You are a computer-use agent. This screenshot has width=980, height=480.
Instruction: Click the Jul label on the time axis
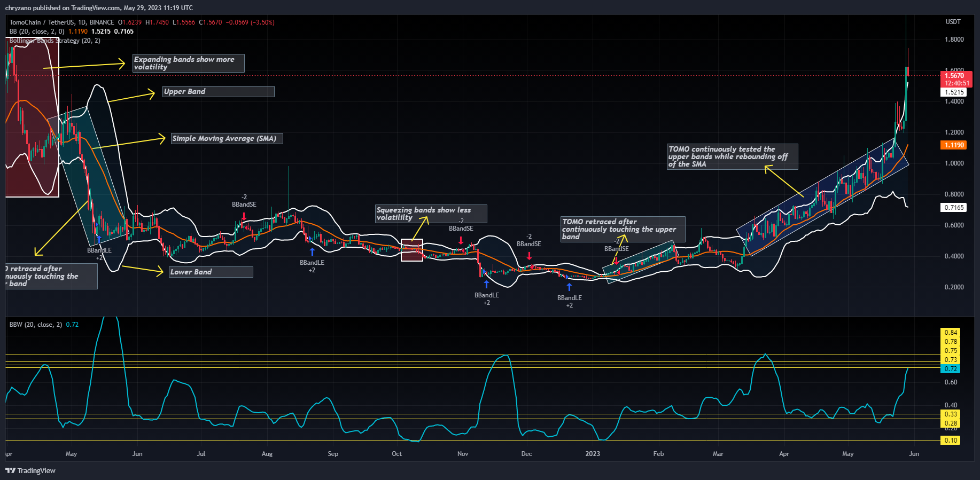point(201,454)
